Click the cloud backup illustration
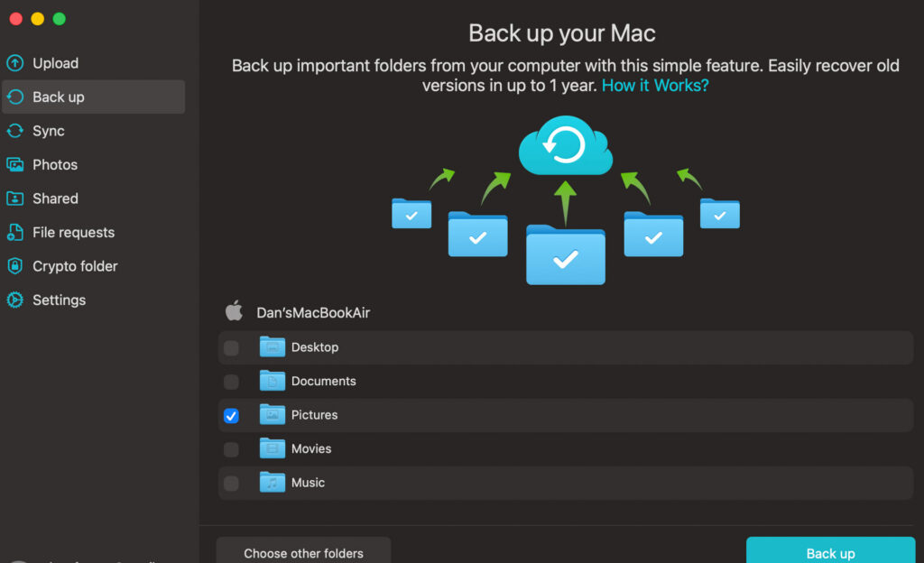Viewport: 924px width, 563px height. click(x=566, y=146)
